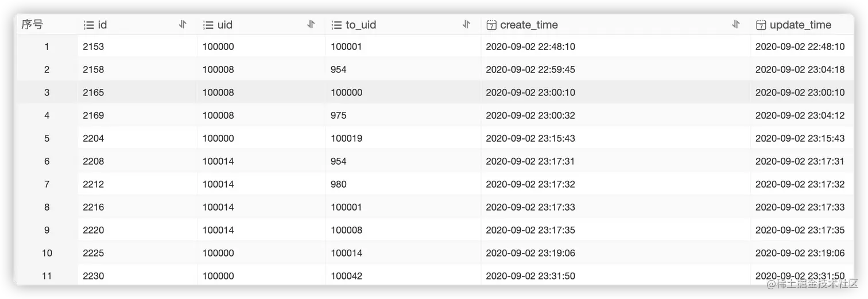The width and height of the screenshot is (868, 299).
Task: Click the sort icon in to_uid column
Action: pyautogui.click(x=467, y=25)
